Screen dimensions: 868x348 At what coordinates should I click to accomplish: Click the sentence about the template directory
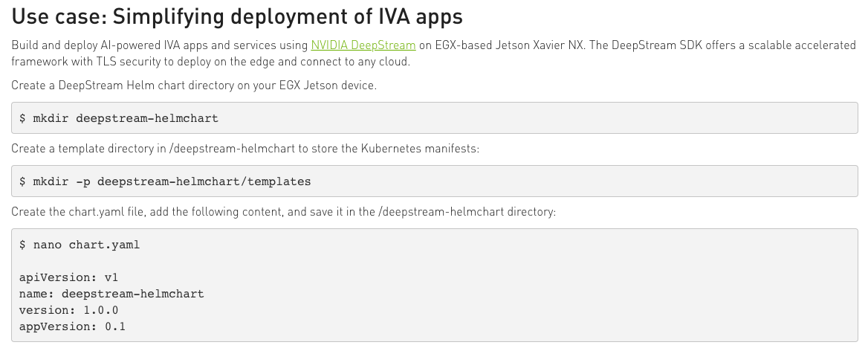pos(245,149)
